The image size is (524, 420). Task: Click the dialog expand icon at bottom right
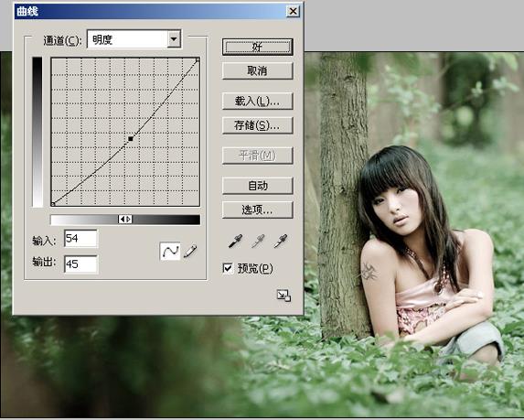[283, 296]
